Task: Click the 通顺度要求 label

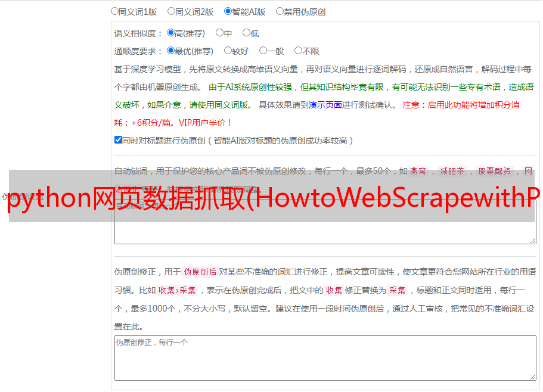Action: (x=138, y=52)
